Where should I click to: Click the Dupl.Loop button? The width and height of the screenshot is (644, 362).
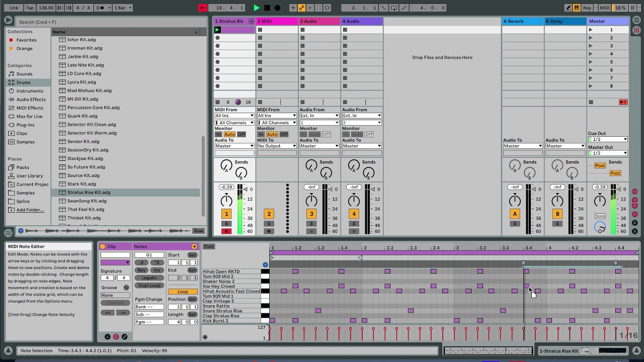(149, 285)
